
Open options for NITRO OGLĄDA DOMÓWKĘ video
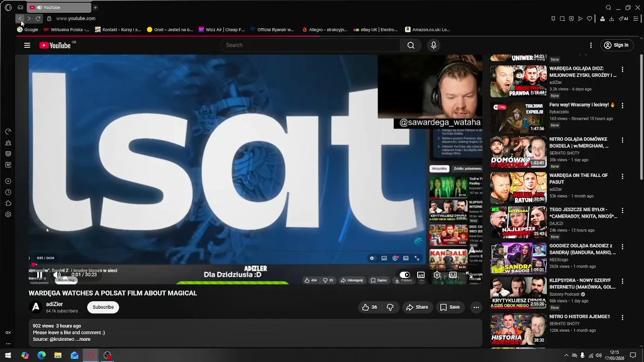point(622,140)
